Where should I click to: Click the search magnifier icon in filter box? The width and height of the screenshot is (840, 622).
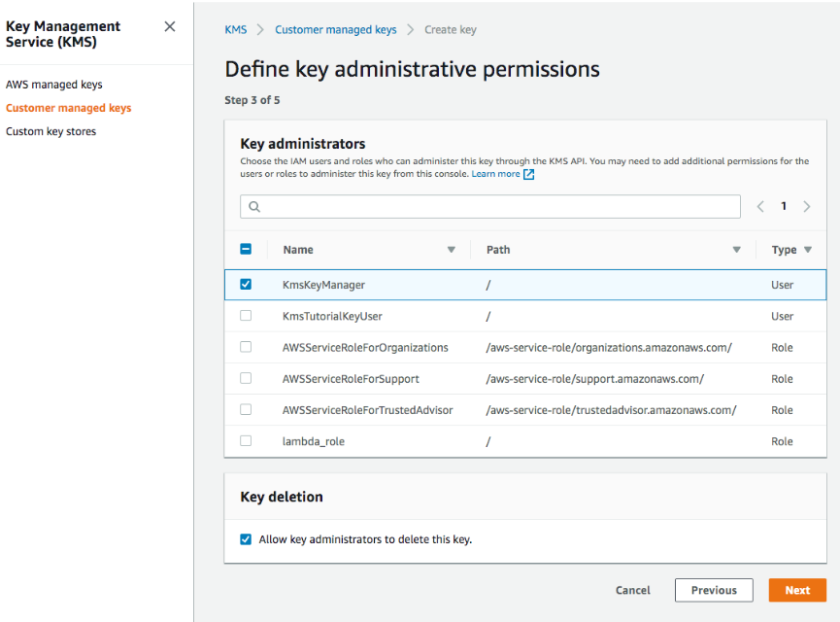[x=253, y=206]
